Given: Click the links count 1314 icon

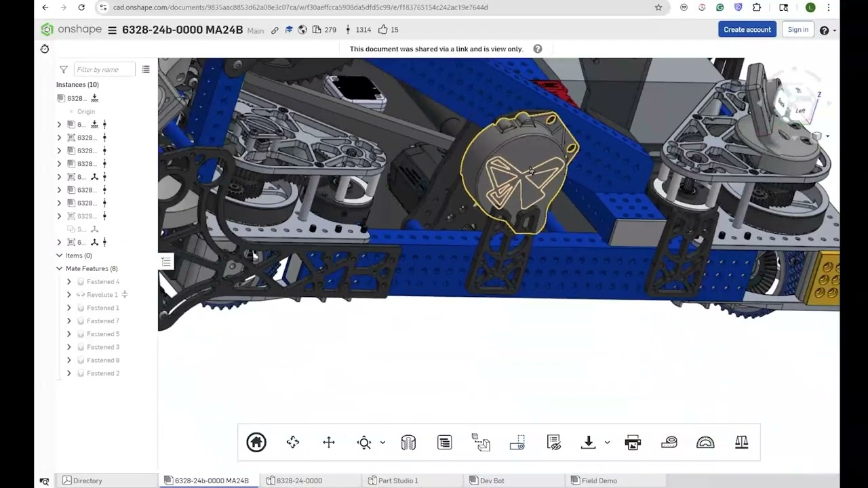Looking at the screenshot, I should [x=358, y=30].
